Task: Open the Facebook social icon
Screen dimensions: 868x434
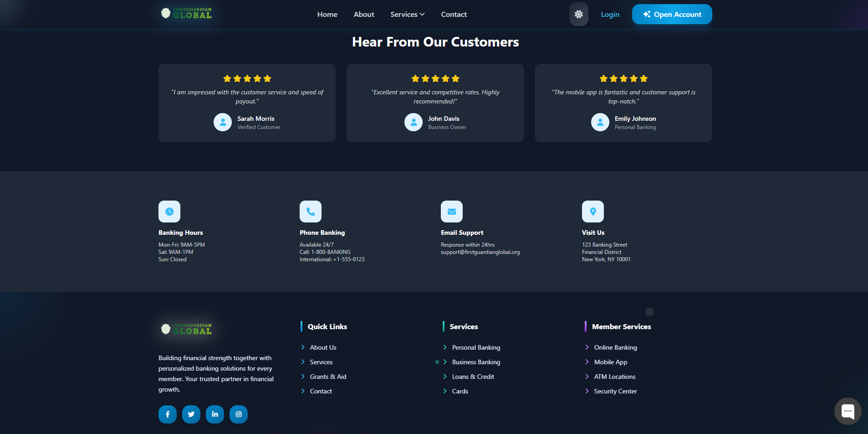Action: (168, 414)
